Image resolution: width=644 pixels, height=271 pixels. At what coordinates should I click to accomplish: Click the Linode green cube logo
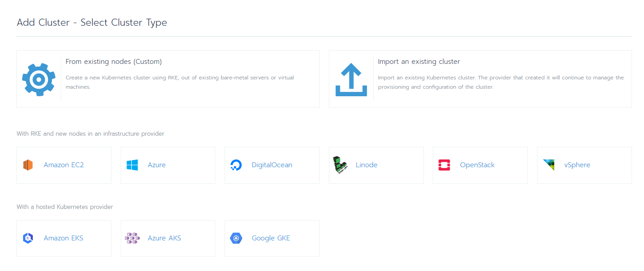[x=340, y=165]
